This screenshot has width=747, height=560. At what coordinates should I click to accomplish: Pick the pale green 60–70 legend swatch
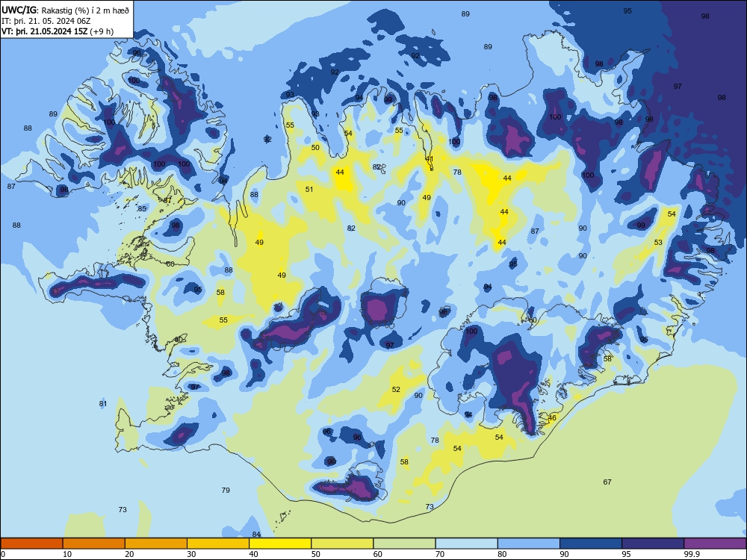click(x=404, y=544)
